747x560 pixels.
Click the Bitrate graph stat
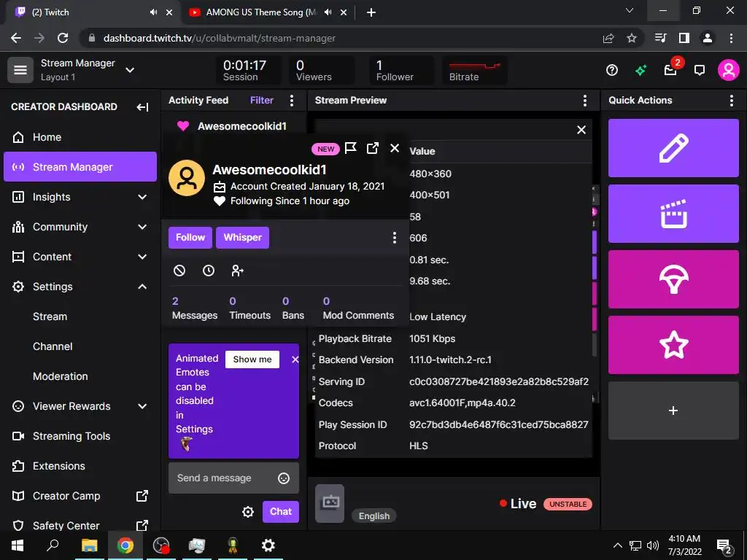[474, 70]
